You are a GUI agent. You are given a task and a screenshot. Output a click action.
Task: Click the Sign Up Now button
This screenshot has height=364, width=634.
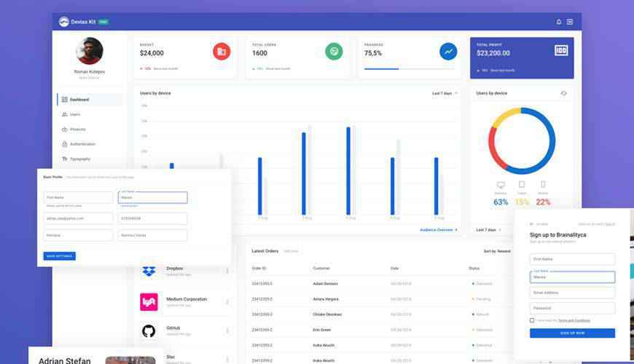pyautogui.click(x=572, y=333)
